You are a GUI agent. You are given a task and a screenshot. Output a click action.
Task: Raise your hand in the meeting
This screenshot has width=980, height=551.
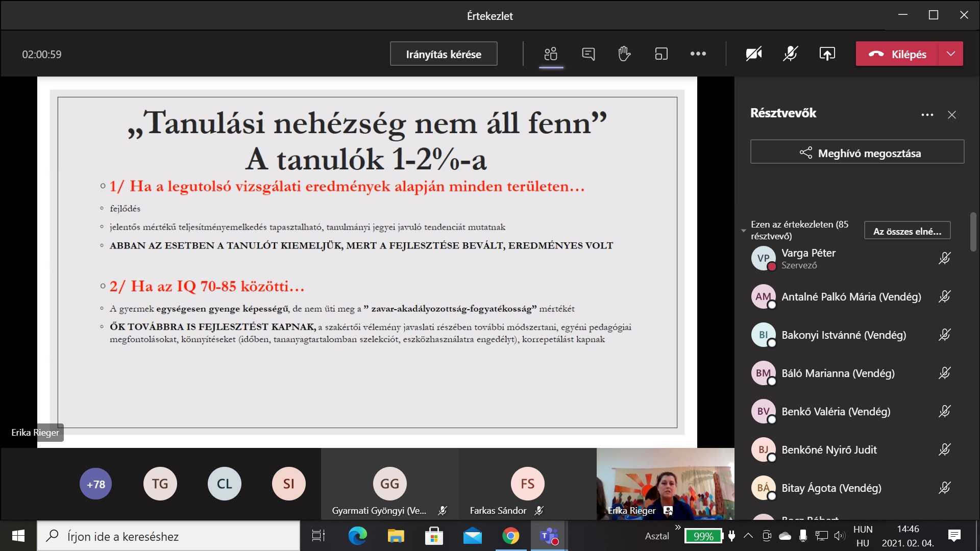pyautogui.click(x=624, y=54)
